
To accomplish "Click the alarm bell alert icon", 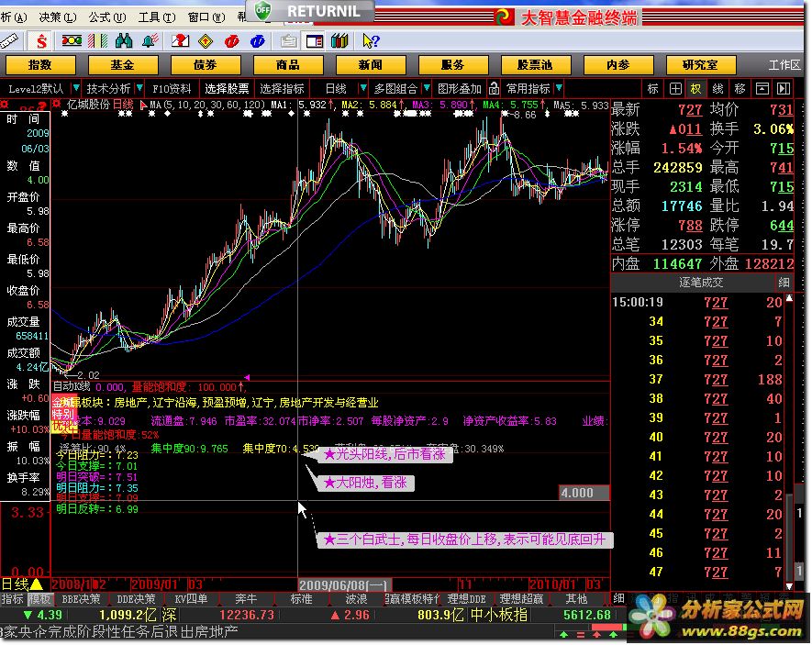I will click(x=150, y=40).
